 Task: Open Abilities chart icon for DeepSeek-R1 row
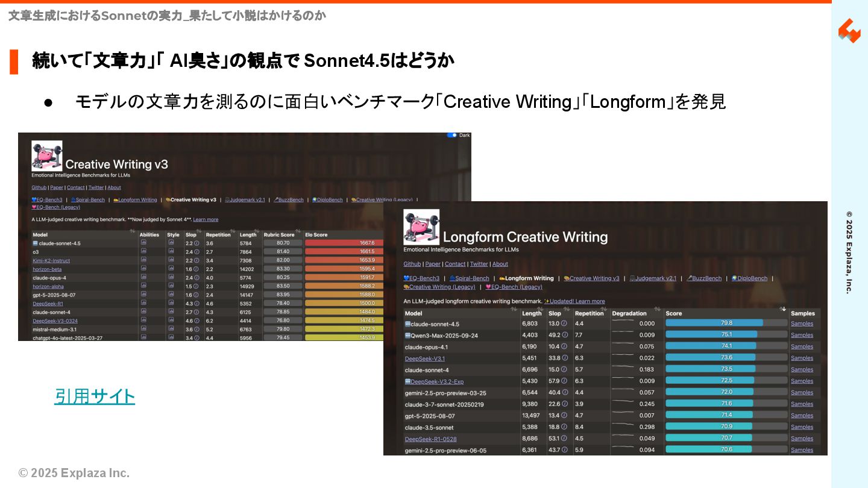pyautogui.click(x=143, y=303)
